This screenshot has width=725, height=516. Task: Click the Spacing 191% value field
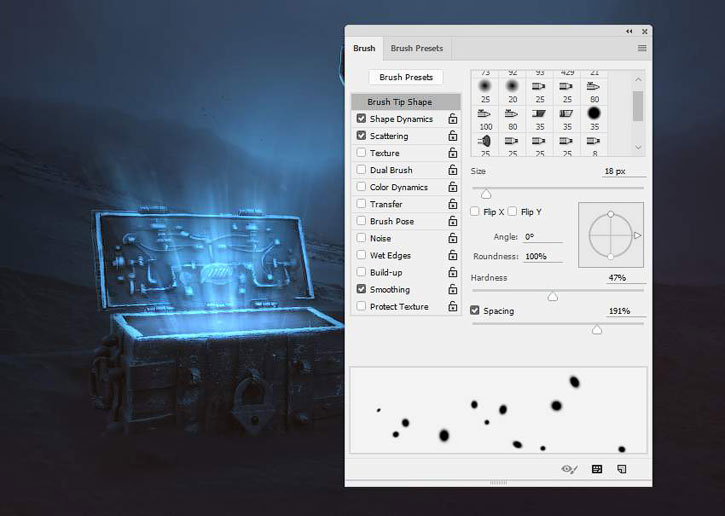pyautogui.click(x=625, y=311)
